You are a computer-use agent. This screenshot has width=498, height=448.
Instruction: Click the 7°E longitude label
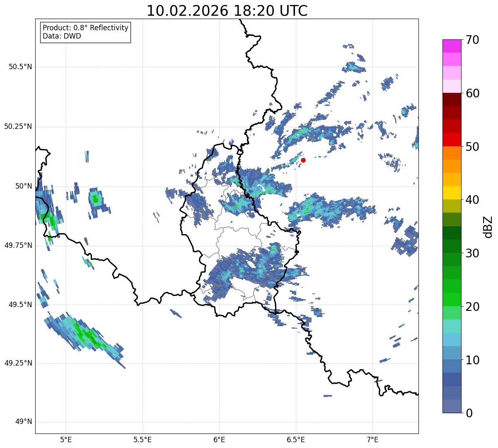coord(372,439)
